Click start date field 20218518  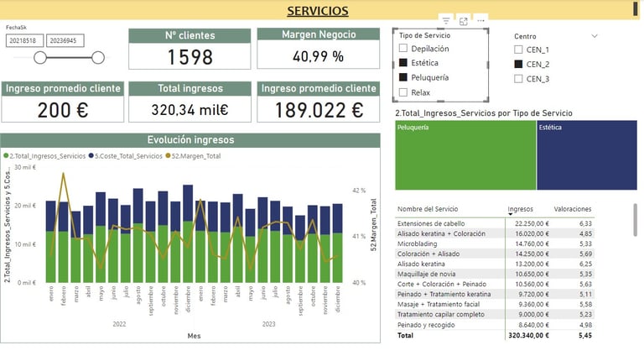pos(24,40)
